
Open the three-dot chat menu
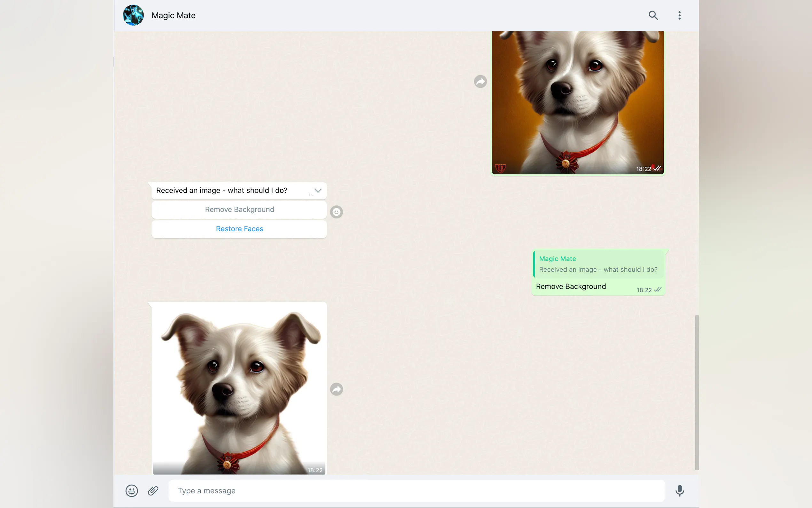[679, 15]
